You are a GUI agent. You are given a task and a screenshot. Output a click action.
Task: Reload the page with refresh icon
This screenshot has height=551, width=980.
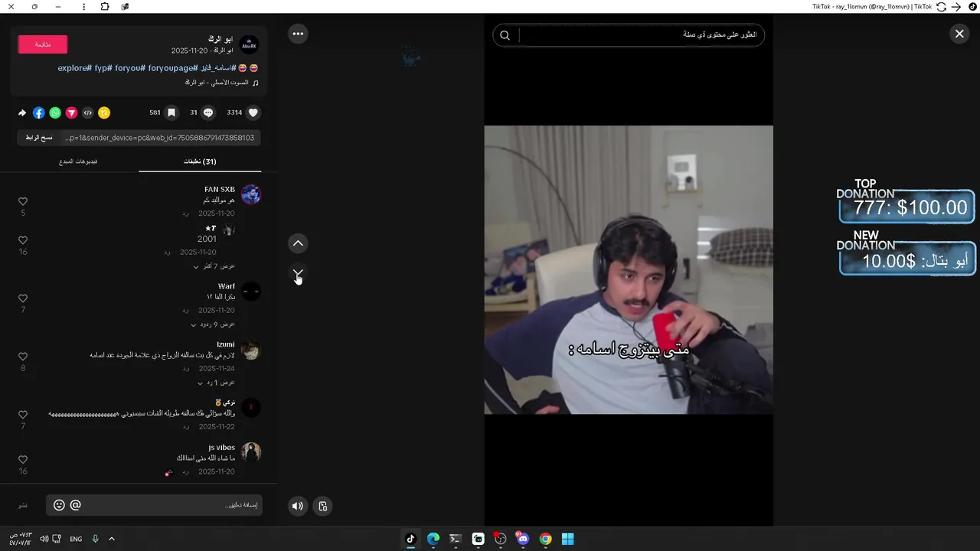coord(942,7)
